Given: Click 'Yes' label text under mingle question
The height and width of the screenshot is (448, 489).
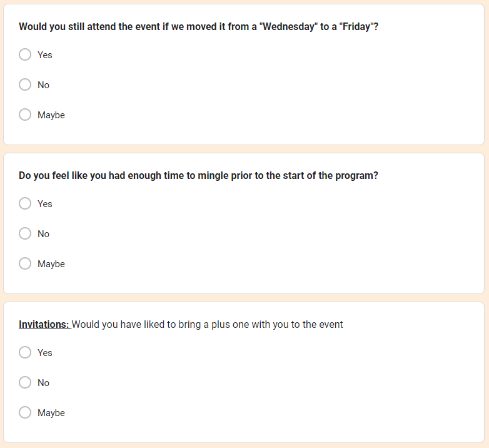Looking at the screenshot, I should tap(45, 204).
